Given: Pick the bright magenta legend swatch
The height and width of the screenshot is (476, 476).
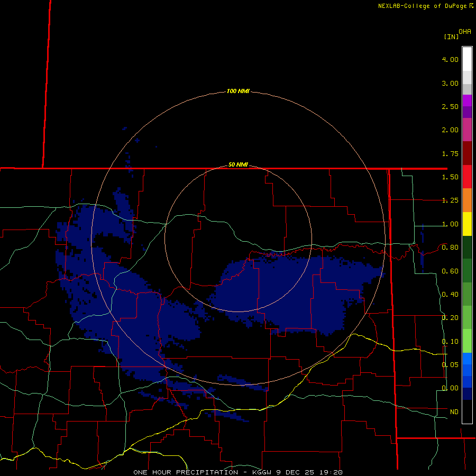Looking at the screenshot, I should pos(467,100).
